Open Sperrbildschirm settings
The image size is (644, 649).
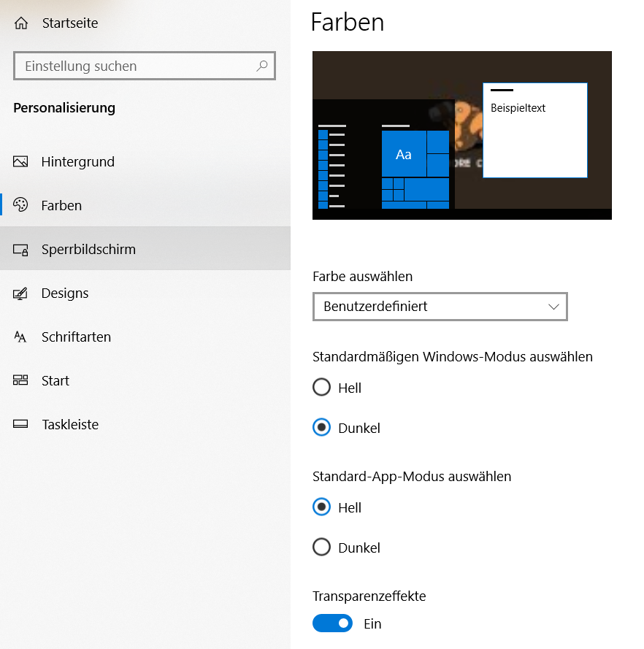[145, 249]
